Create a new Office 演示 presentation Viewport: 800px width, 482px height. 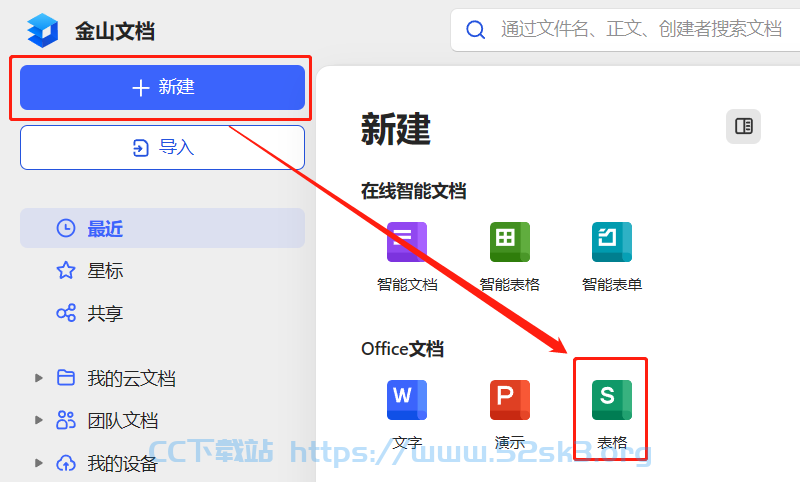point(510,400)
